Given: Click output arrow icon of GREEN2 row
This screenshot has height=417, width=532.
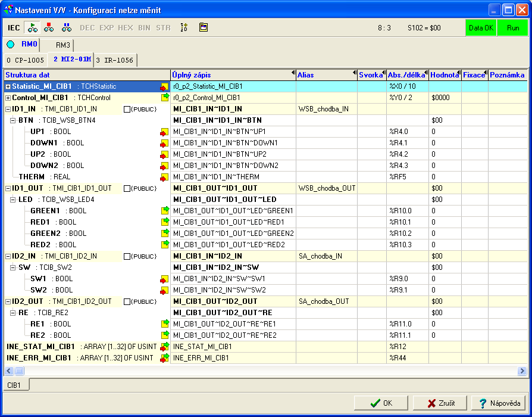Looking at the screenshot, I should (x=165, y=234).
